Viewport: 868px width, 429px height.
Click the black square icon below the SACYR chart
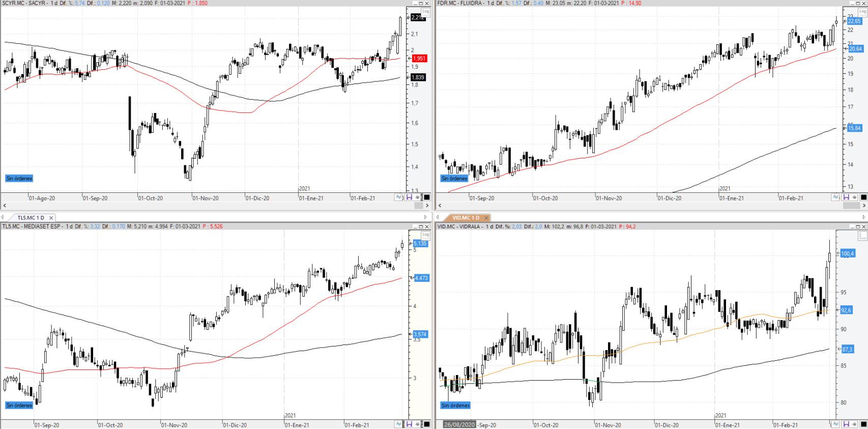[427, 197]
